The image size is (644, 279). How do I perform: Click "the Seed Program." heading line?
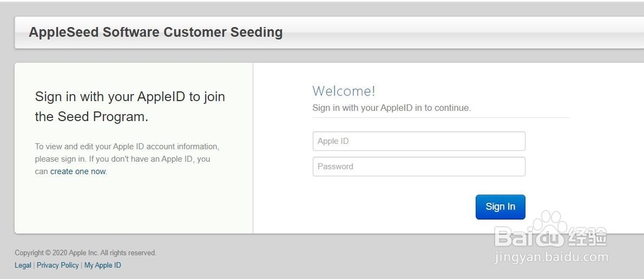91,117
